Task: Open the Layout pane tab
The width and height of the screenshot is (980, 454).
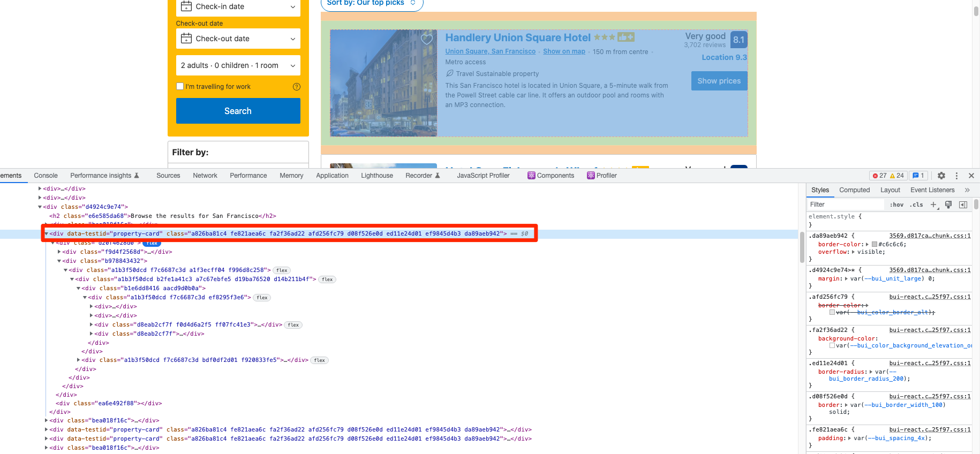Action: point(890,190)
